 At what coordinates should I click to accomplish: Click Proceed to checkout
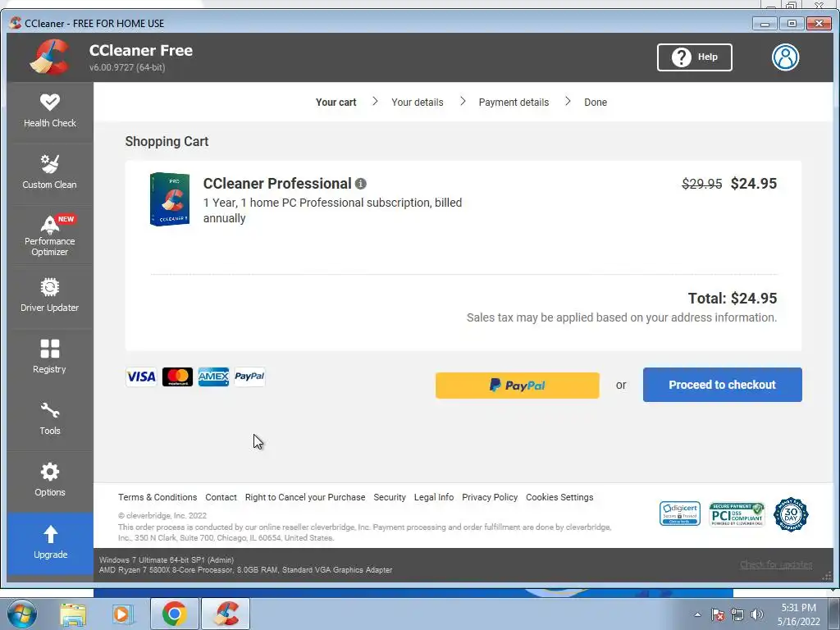[x=722, y=385]
